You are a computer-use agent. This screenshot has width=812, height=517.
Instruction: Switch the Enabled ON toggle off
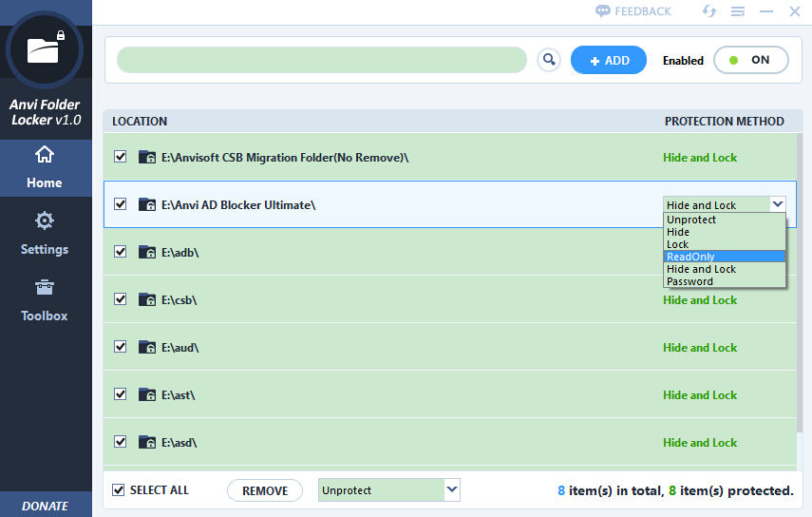(751, 60)
